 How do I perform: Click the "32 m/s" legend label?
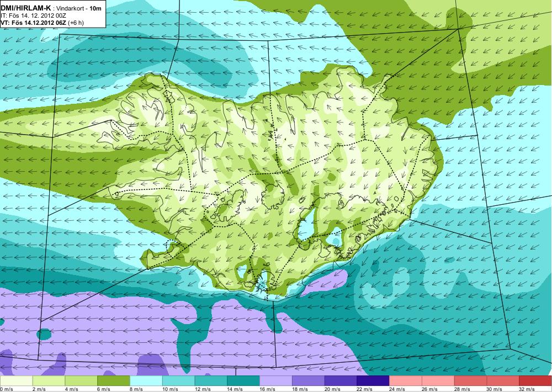coord(527,389)
